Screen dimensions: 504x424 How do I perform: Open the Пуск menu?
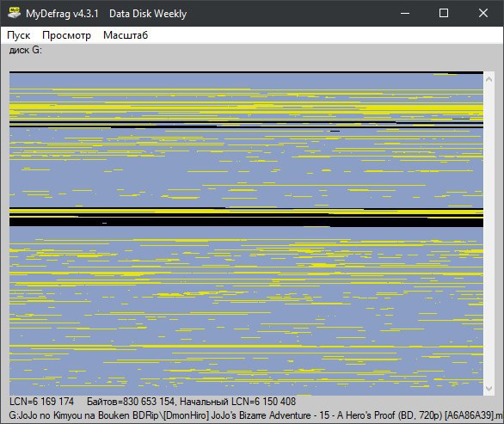click(19, 35)
